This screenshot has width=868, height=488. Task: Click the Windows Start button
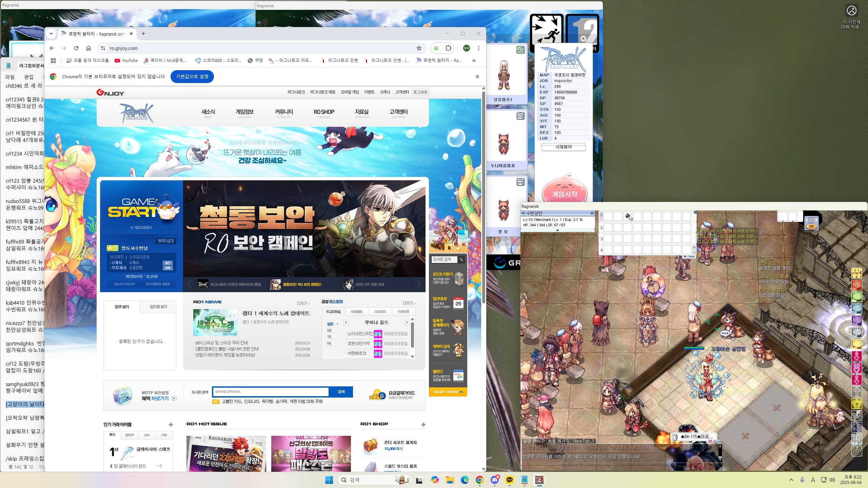pos(329,480)
